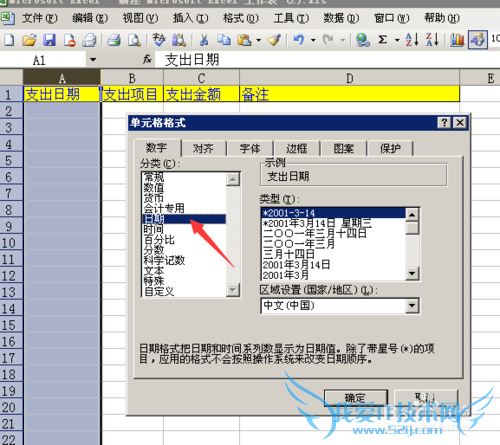Select the 货币 category
500x445 pixels.
pyautogui.click(x=184, y=198)
